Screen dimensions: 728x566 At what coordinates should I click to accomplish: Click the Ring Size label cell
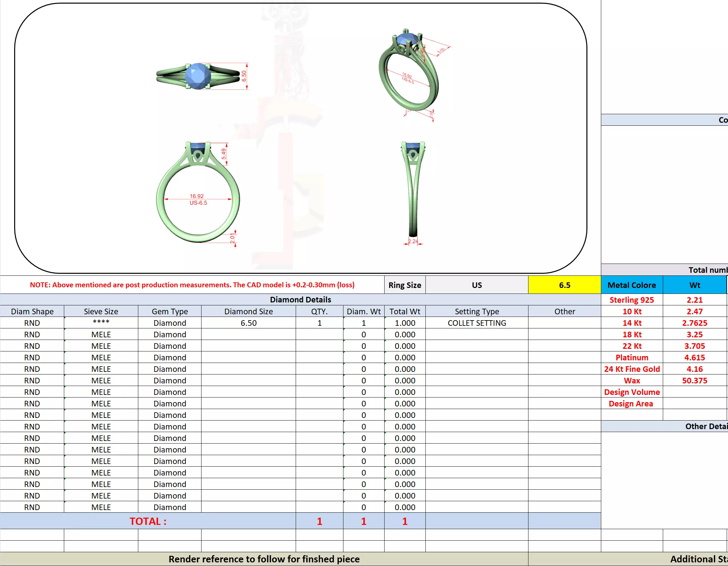(x=404, y=285)
